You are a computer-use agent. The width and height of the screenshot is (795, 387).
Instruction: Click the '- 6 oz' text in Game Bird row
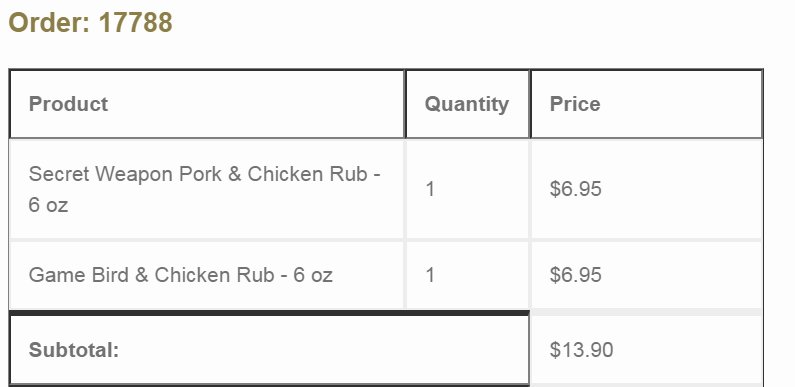(306, 275)
